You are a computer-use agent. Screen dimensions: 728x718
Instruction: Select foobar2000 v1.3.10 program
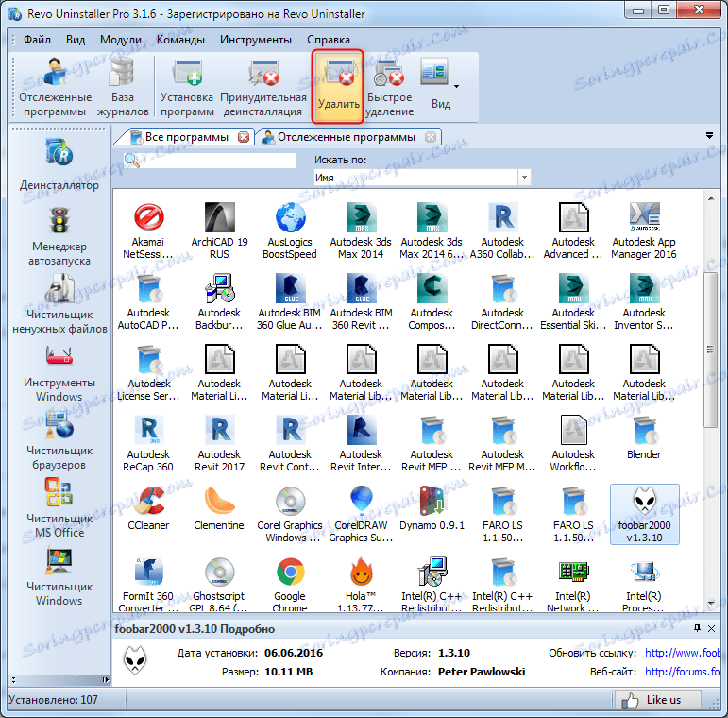(x=644, y=514)
